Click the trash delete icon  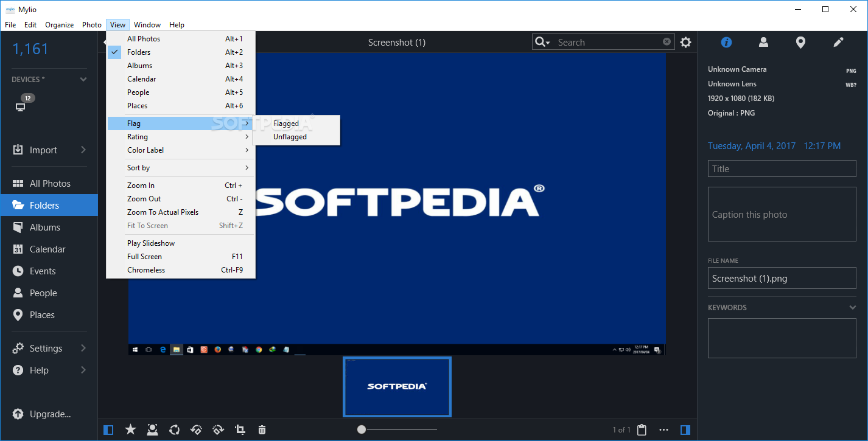[x=262, y=430]
